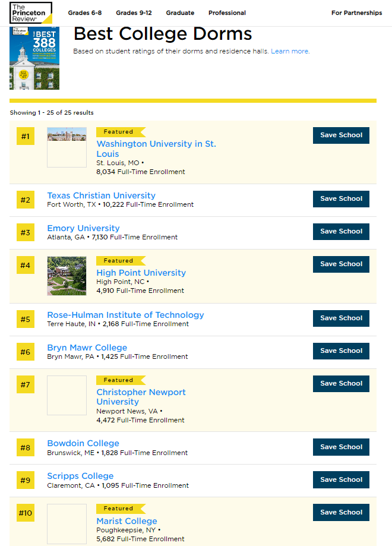This screenshot has width=392, height=546.
Task: Save Washington University in St. Louis
Action: (x=341, y=135)
